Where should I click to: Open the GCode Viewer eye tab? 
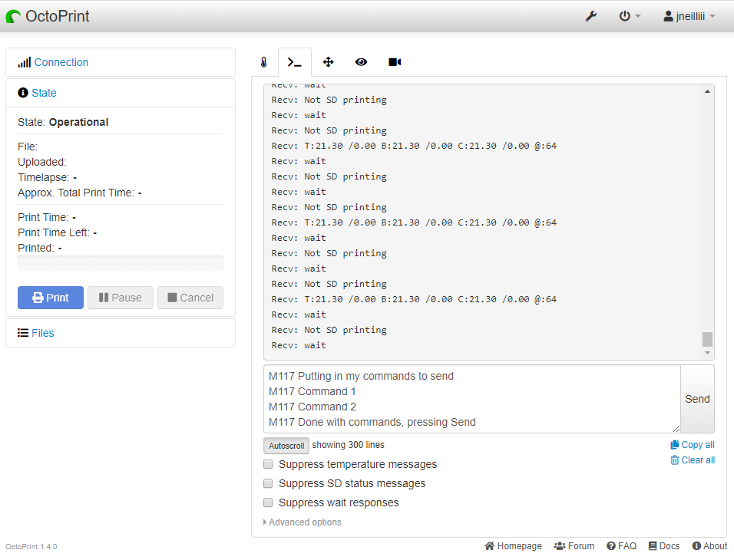point(361,62)
